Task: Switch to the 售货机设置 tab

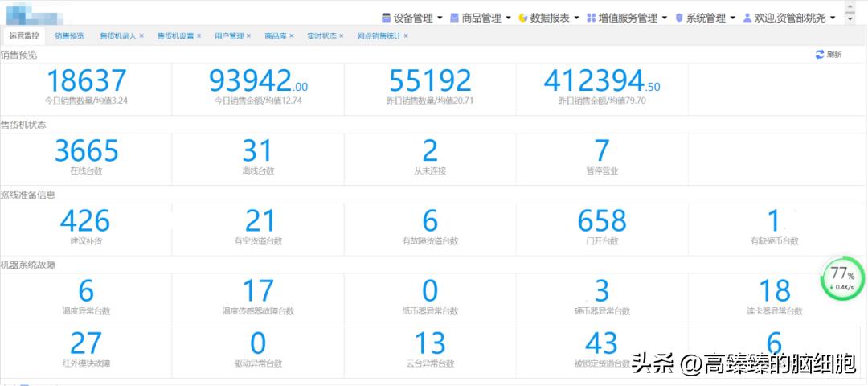Action: pos(174,36)
